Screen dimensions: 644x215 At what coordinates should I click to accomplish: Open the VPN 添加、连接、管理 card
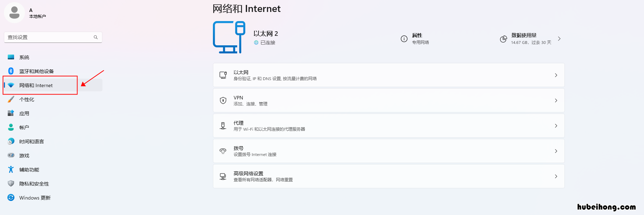(389, 100)
